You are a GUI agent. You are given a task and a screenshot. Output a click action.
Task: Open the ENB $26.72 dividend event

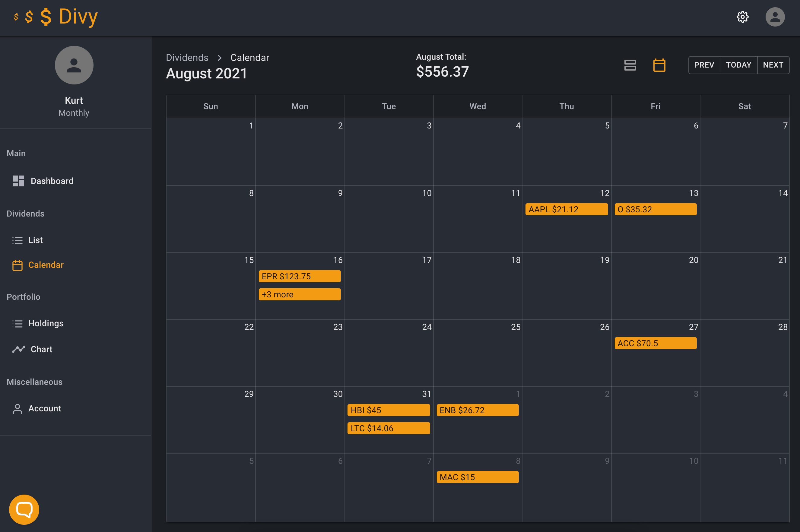pos(477,410)
